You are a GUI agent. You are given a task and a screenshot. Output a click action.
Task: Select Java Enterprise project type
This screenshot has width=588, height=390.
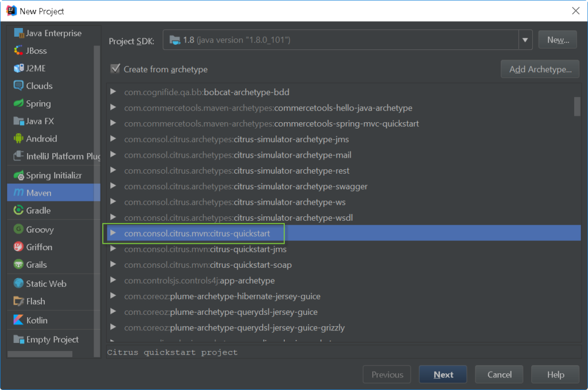click(x=53, y=33)
